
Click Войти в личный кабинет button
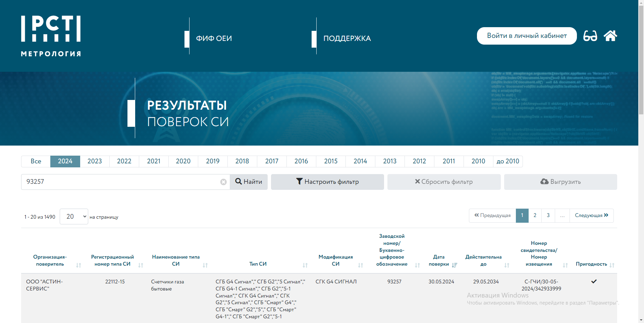(527, 36)
